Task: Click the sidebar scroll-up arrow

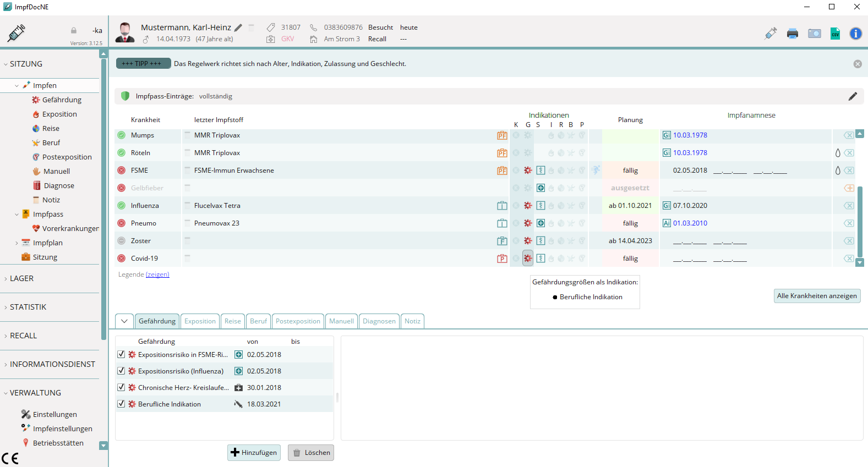Action: pos(103,54)
